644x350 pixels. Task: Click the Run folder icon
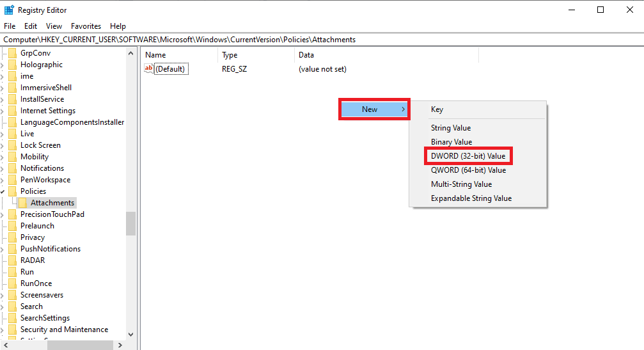pos(13,271)
